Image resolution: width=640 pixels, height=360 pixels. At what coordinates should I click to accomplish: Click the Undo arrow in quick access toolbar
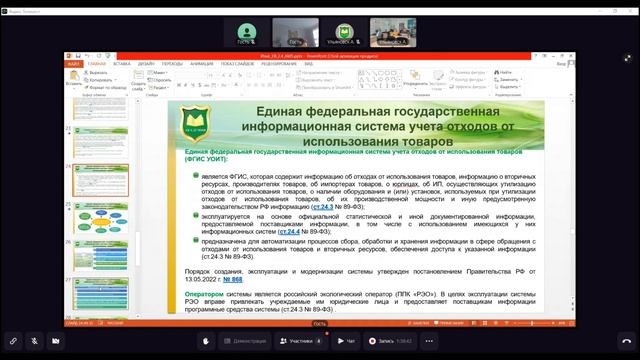[x=87, y=56]
